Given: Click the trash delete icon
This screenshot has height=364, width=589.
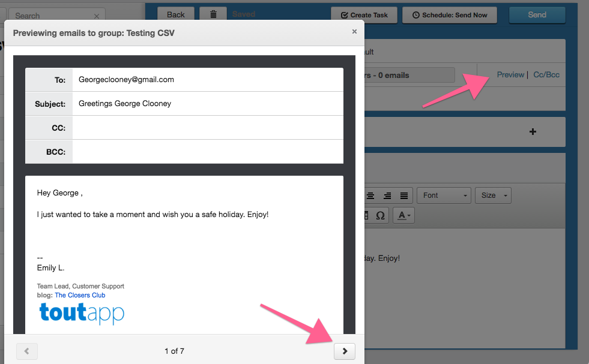Looking at the screenshot, I should [213, 15].
